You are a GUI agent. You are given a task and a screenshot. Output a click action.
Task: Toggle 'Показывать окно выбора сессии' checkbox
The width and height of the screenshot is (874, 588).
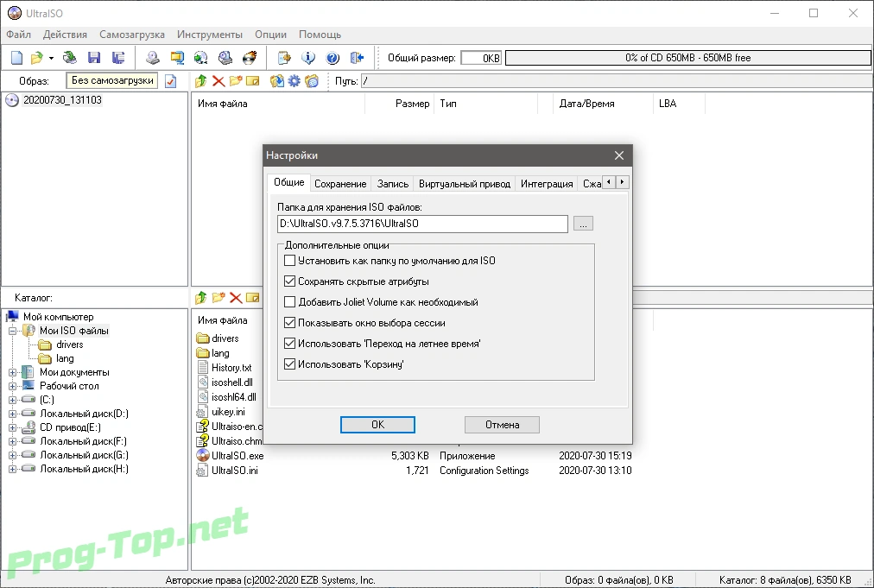(289, 323)
